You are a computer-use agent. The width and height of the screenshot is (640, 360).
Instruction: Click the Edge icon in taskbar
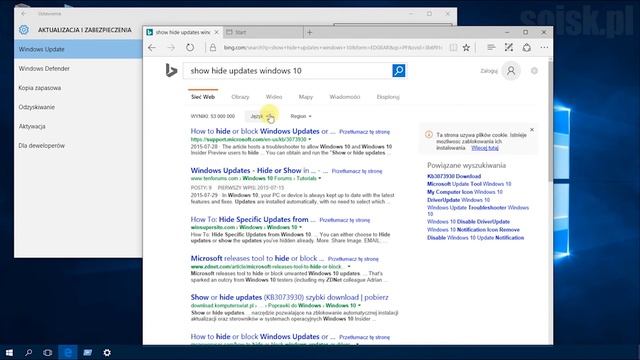[68, 352]
